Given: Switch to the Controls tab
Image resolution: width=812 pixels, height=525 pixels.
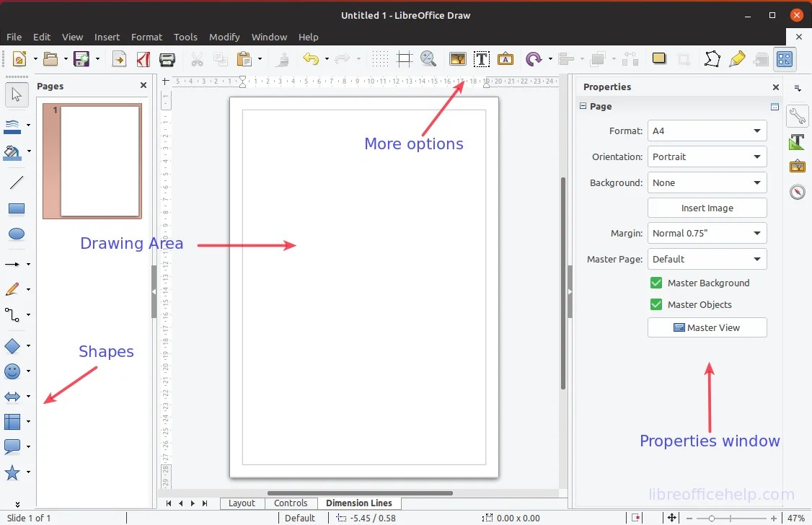Looking at the screenshot, I should [x=291, y=503].
